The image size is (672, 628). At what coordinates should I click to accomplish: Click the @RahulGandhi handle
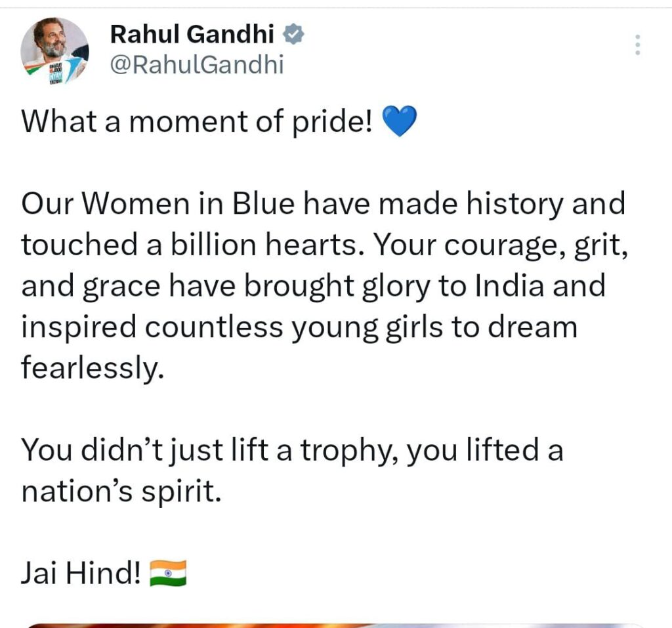coord(196,65)
